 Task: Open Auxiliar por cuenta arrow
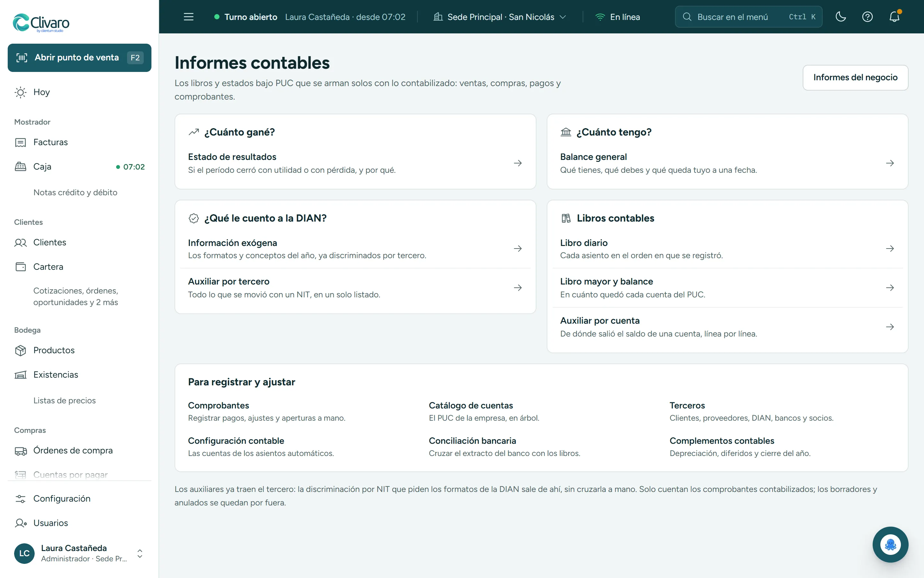(x=890, y=327)
